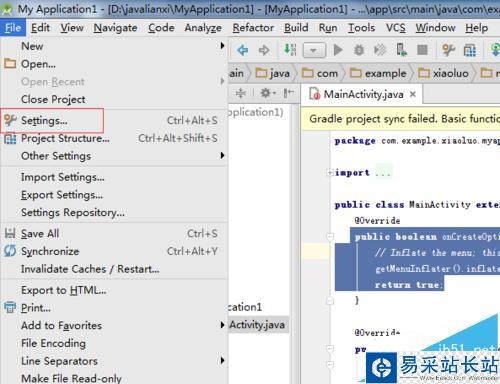
Task: Click the 'return true;' code line
Action: click(409, 285)
